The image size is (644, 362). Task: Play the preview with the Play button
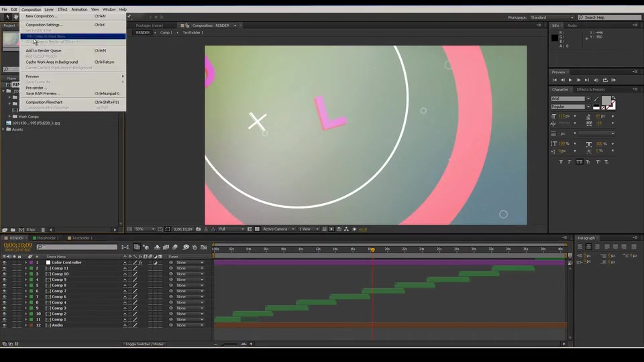pyautogui.click(x=570, y=80)
